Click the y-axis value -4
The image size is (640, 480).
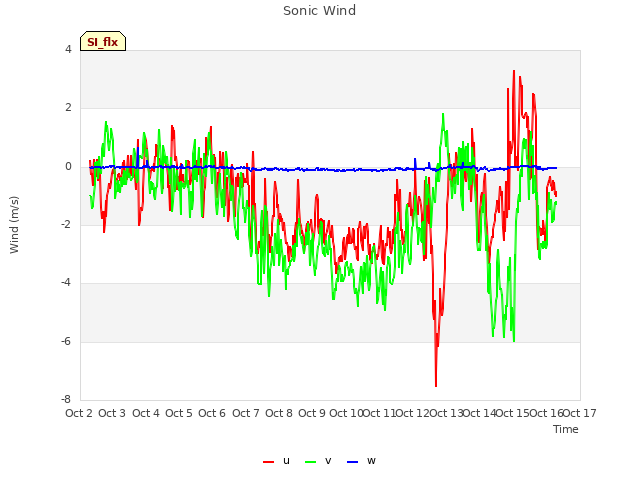click(66, 283)
